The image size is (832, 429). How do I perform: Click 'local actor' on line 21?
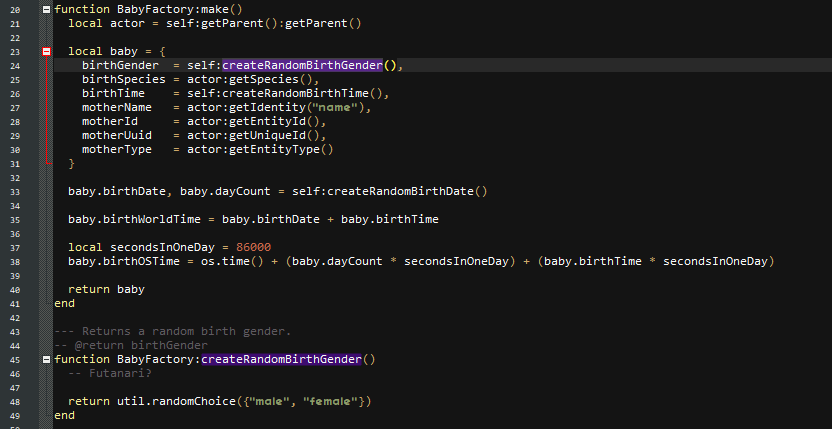click(x=106, y=23)
